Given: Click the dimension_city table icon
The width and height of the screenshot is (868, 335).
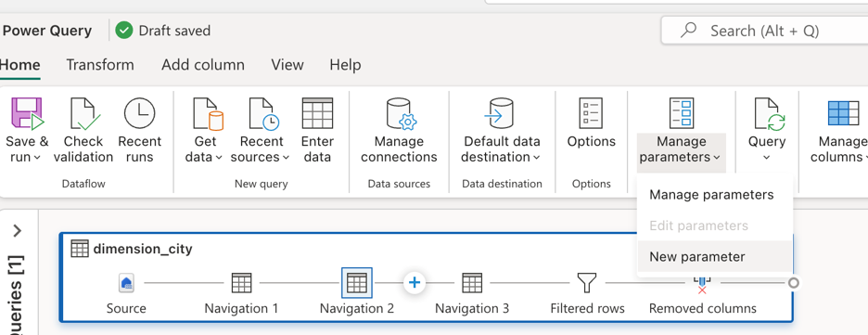Looking at the screenshot, I should point(80,249).
